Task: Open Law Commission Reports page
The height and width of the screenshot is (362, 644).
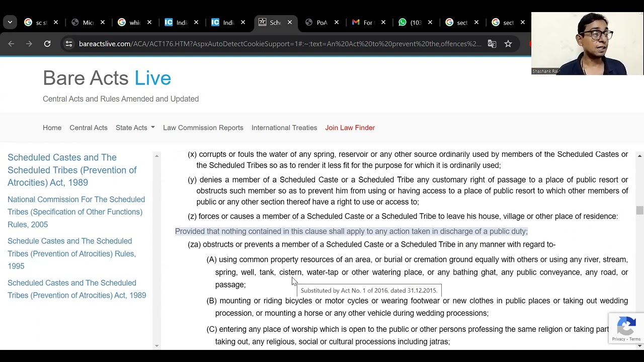Action: 203,128
